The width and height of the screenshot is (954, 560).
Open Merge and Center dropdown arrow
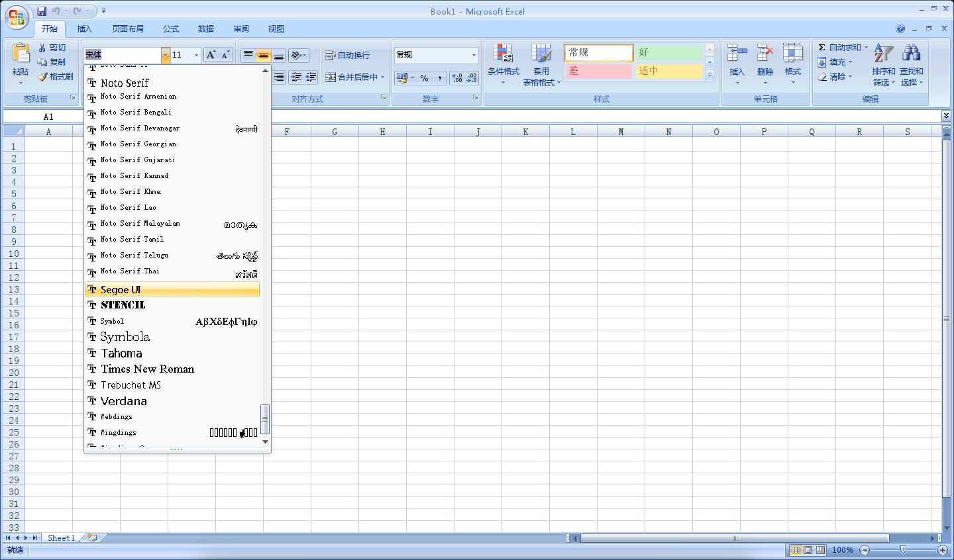383,77
